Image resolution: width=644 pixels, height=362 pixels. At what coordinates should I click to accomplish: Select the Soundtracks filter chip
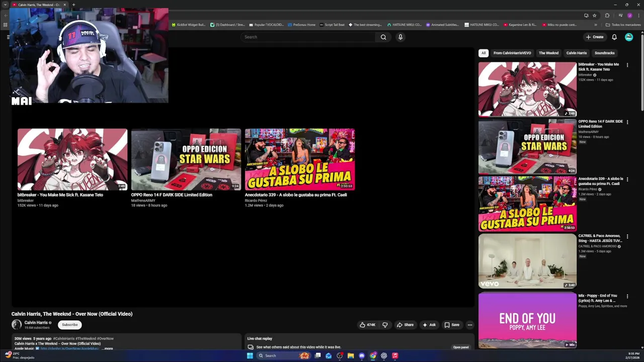point(605,53)
